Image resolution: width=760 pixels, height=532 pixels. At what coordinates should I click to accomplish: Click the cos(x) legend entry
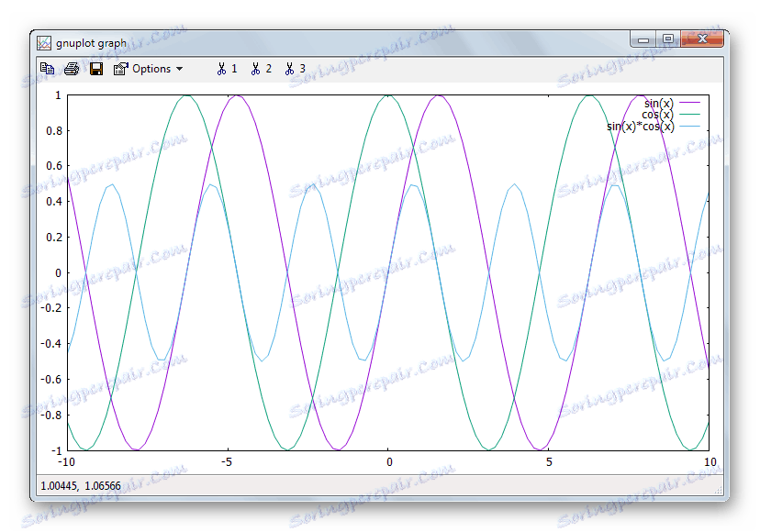pos(658,115)
